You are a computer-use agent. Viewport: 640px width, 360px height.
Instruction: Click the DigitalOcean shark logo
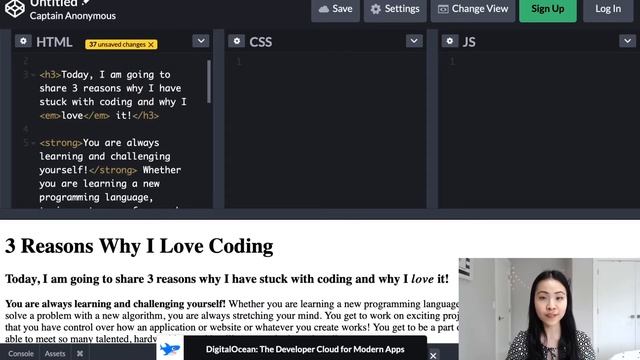(x=170, y=349)
